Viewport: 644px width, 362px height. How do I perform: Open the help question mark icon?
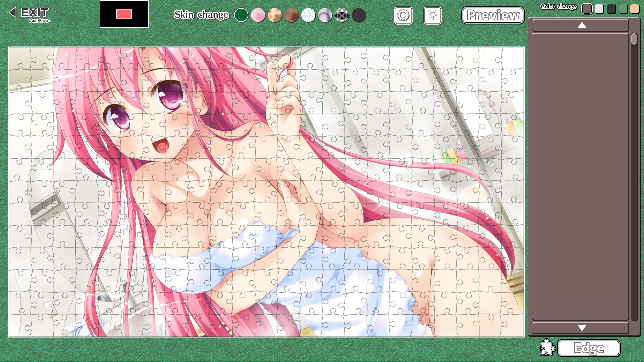432,15
